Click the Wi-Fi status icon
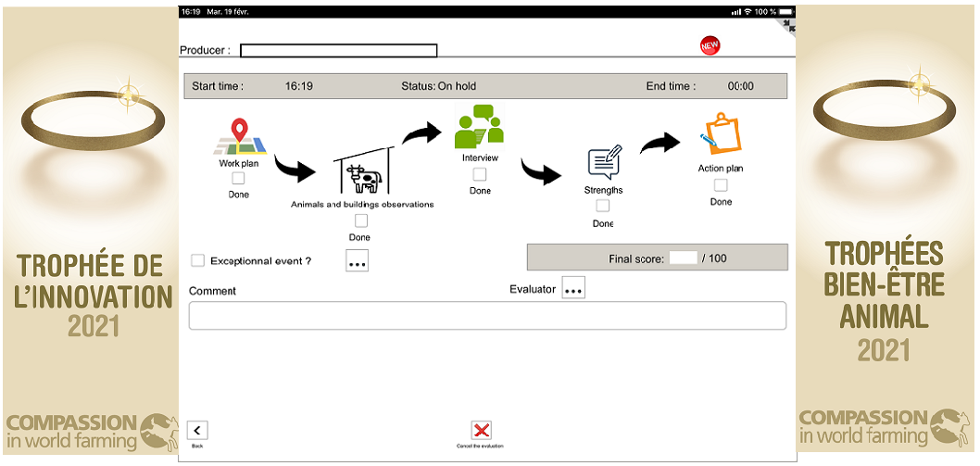 (748, 12)
